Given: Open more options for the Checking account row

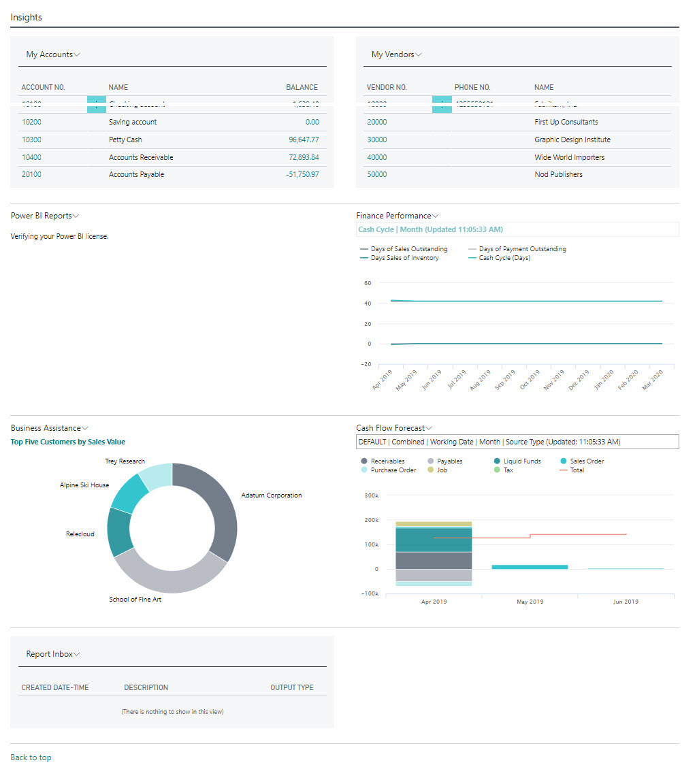Looking at the screenshot, I should [x=95, y=104].
